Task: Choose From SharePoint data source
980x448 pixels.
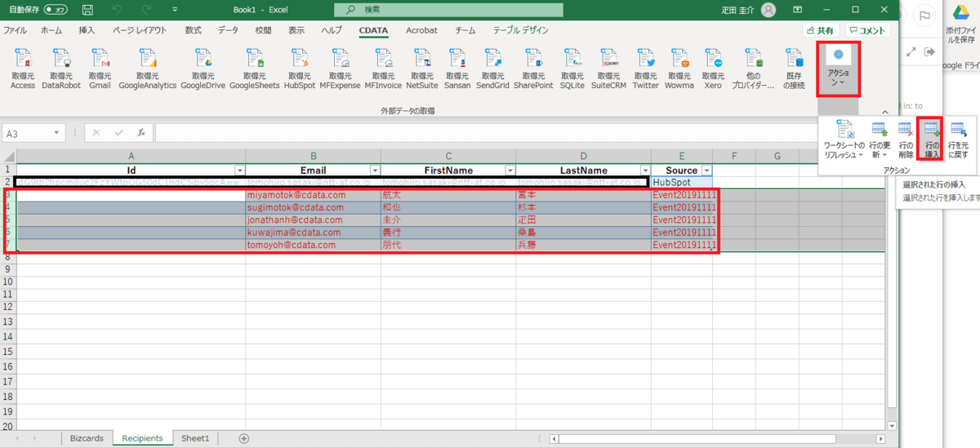Action: [x=533, y=69]
